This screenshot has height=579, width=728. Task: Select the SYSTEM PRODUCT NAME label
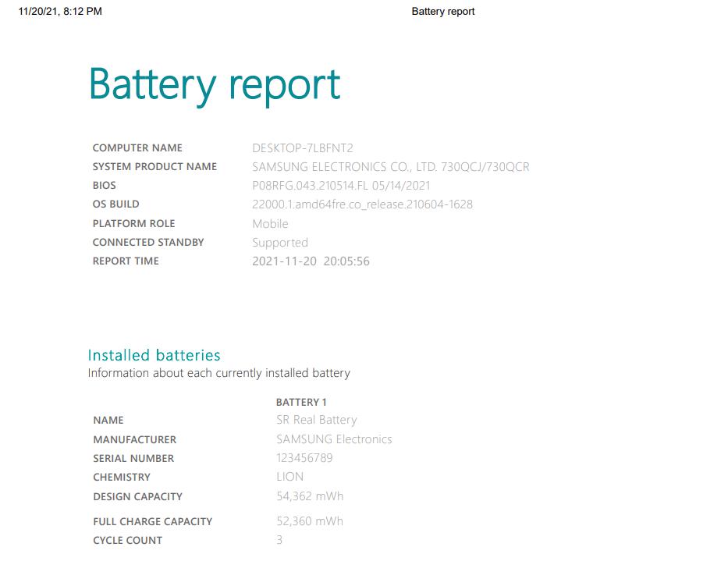point(154,166)
